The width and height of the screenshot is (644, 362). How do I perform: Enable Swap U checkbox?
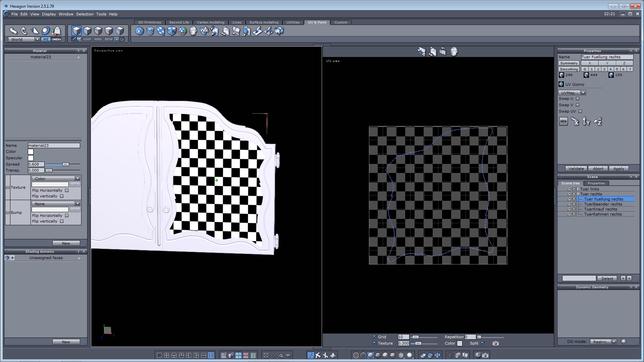(x=578, y=99)
